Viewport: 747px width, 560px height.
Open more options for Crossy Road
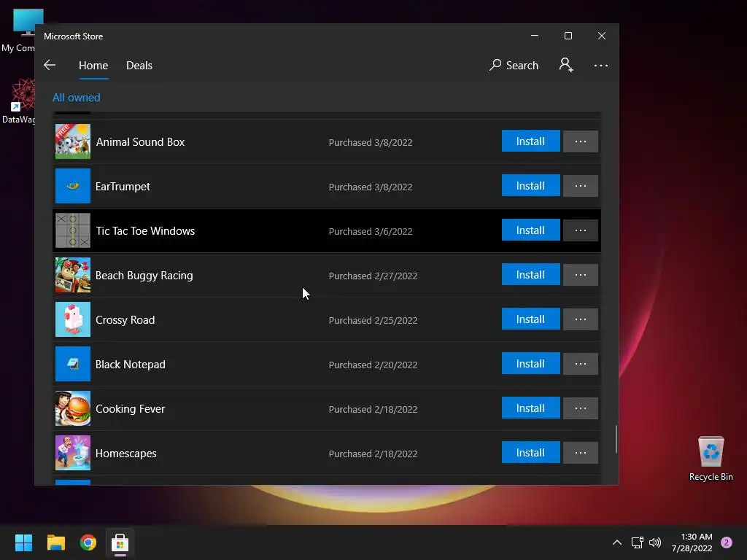[580, 319]
